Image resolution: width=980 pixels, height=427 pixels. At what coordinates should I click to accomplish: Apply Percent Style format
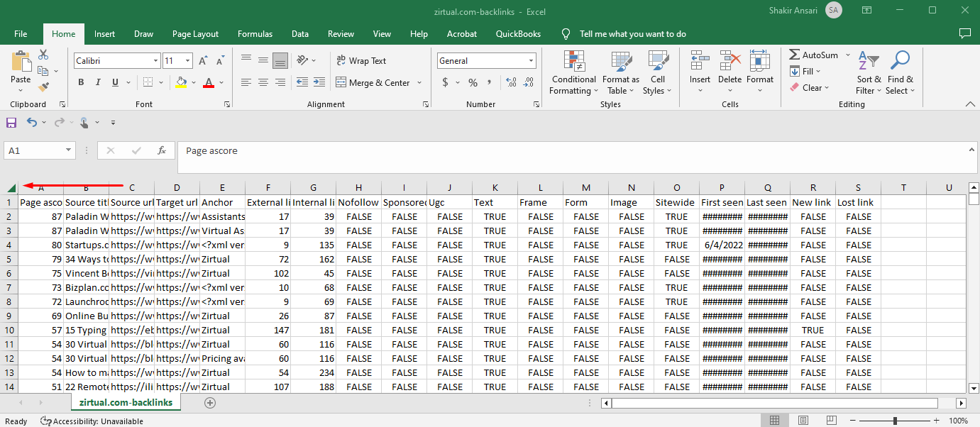[473, 82]
